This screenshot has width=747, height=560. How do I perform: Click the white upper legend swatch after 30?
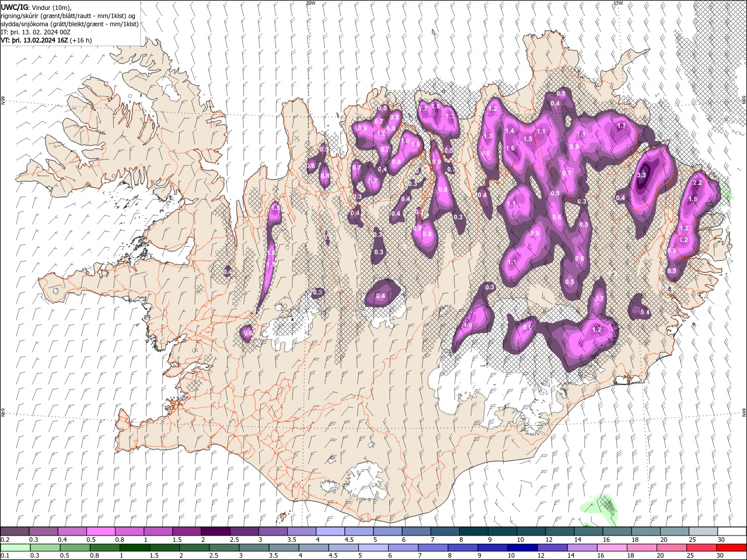coord(732,531)
